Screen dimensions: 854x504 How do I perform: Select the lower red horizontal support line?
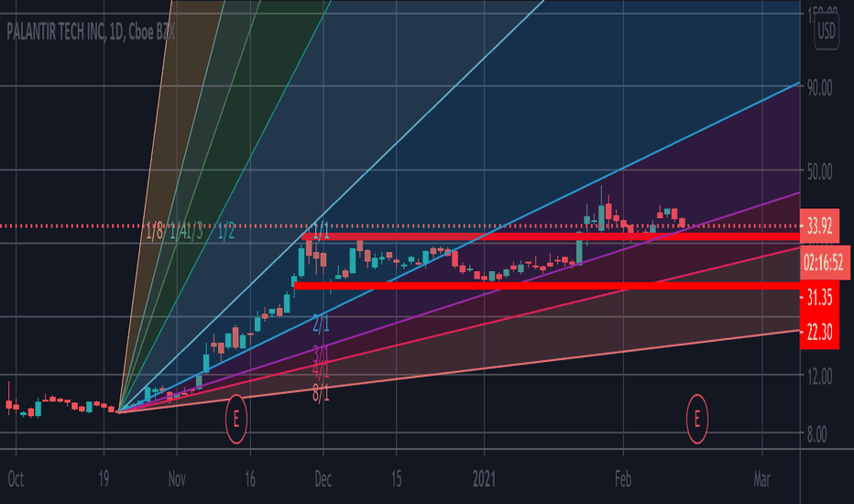(546, 286)
